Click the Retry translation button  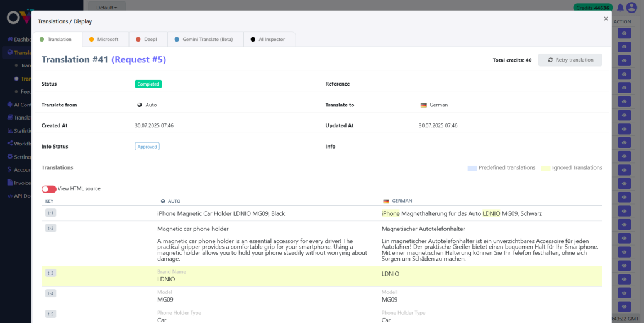[570, 60]
